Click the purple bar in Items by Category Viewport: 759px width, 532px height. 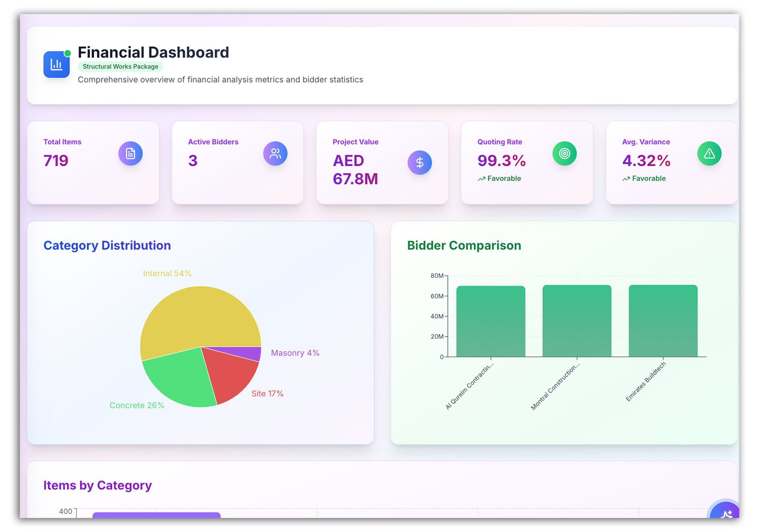[156, 515]
